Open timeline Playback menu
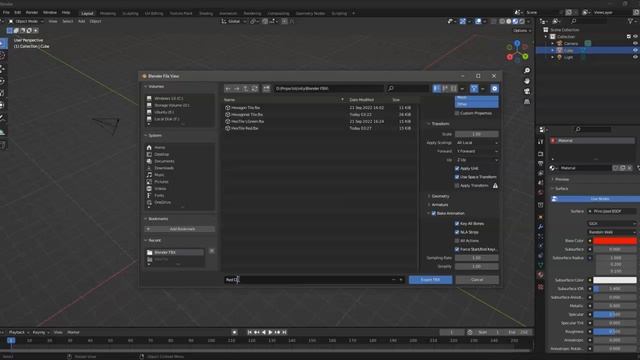640x360 pixels. [x=18, y=332]
